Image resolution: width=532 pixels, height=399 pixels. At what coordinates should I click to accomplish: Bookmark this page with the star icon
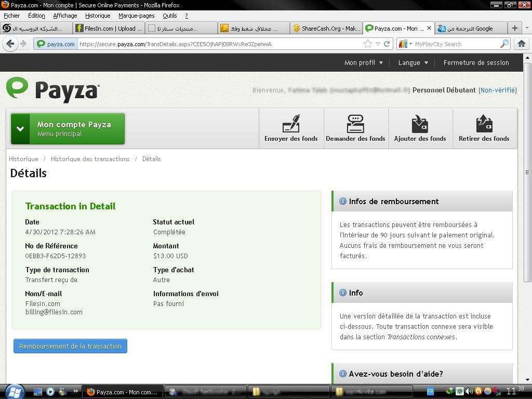[367, 44]
